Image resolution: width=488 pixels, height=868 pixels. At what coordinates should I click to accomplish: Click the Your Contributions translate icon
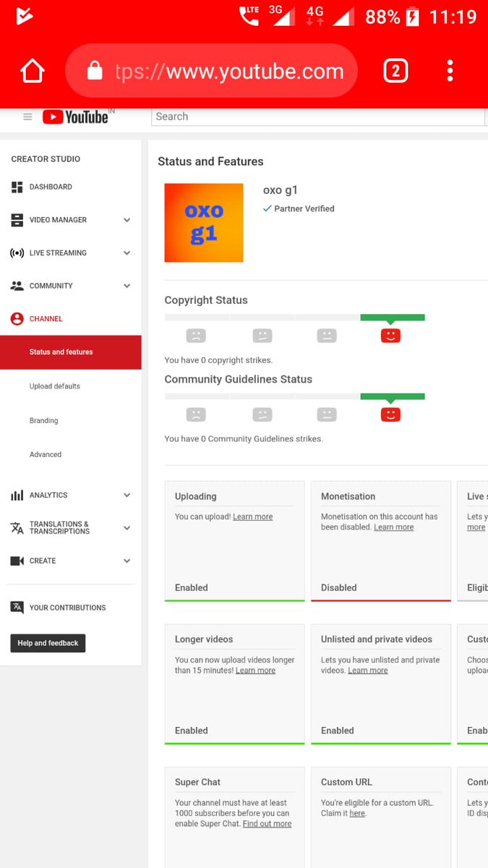click(17, 608)
